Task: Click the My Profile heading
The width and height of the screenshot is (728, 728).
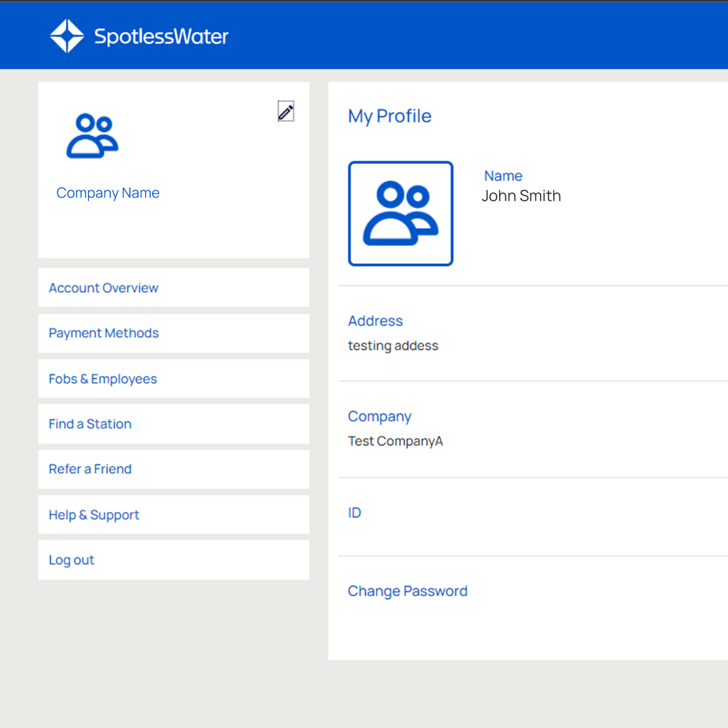Action: [x=390, y=116]
